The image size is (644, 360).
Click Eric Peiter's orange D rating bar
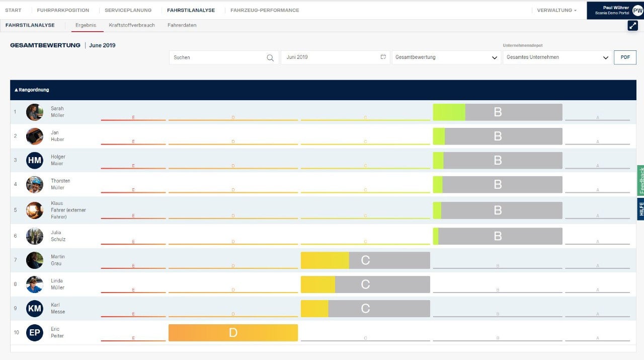click(233, 333)
